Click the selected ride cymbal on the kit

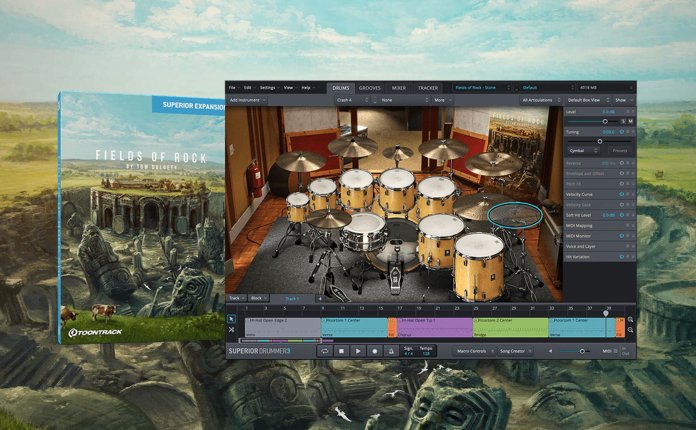pos(515,215)
